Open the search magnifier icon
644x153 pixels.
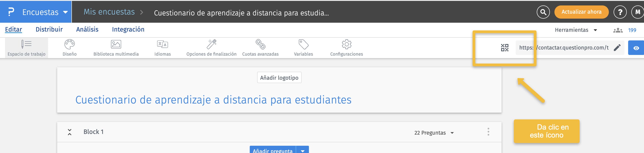(x=543, y=12)
